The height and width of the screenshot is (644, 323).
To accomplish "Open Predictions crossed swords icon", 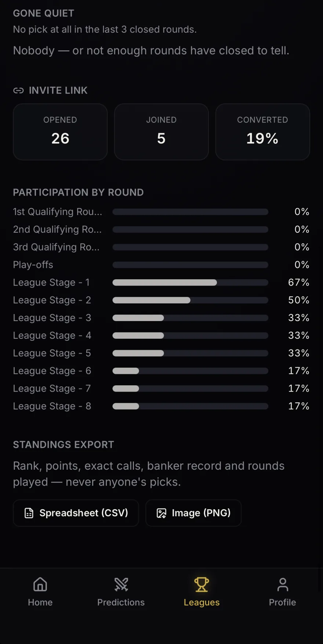I will pyautogui.click(x=121, y=584).
